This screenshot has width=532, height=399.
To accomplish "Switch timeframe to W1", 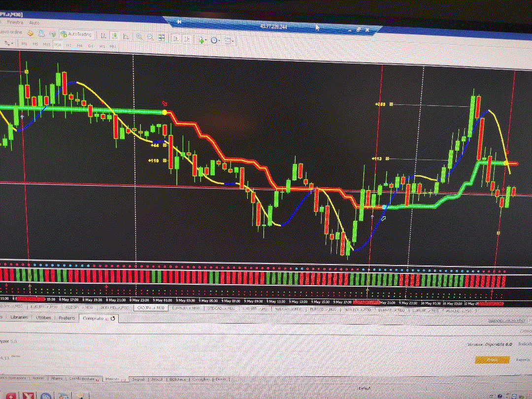I will (x=102, y=46).
